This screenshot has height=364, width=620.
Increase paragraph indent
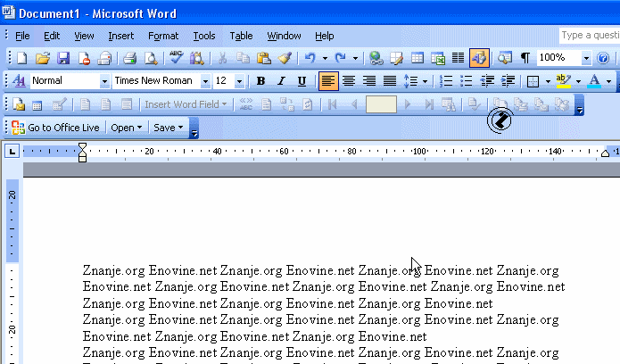pos(508,81)
